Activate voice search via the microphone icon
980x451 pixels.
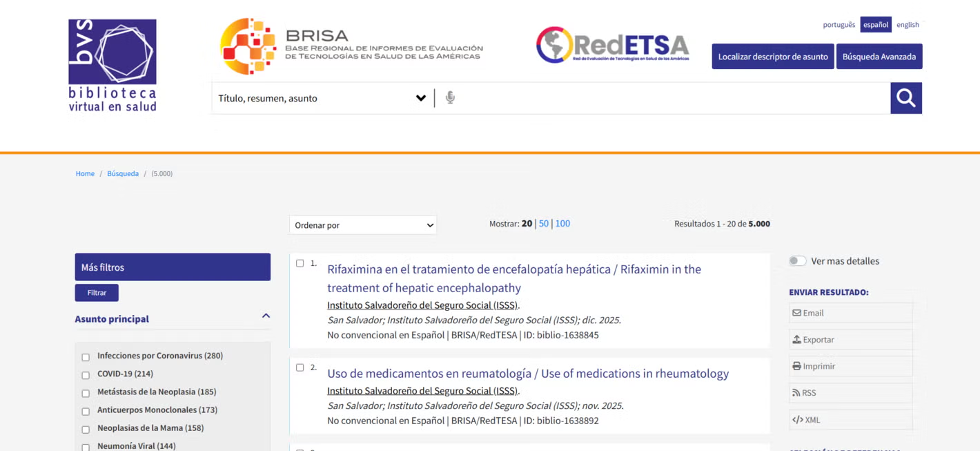450,97
